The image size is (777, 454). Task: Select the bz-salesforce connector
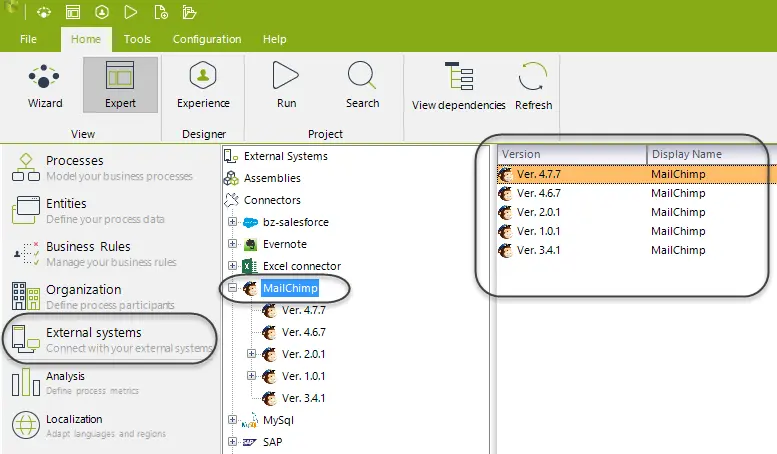tap(295, 222)
